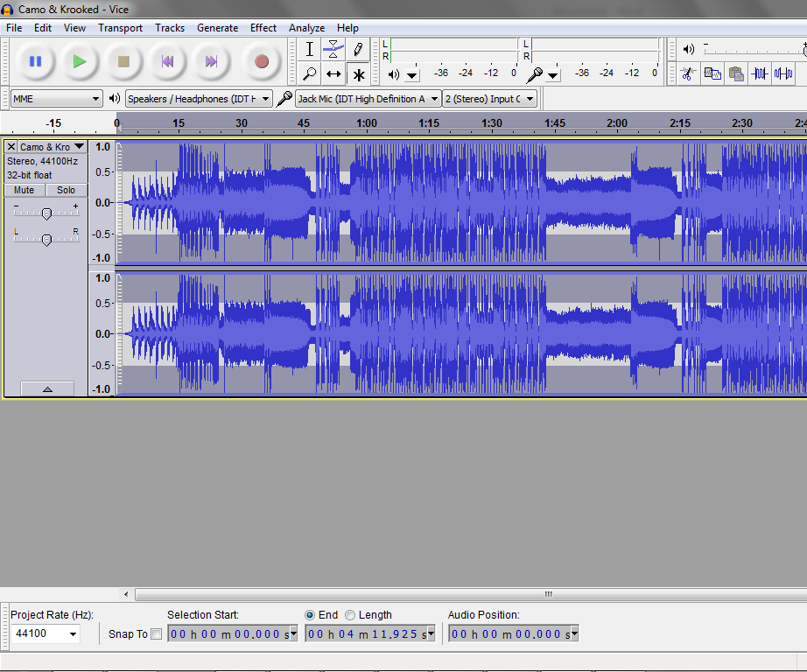Trim audio outside the selection
Image resolution: width=807 pixels, height=672 pixels.
click(760, 73)
